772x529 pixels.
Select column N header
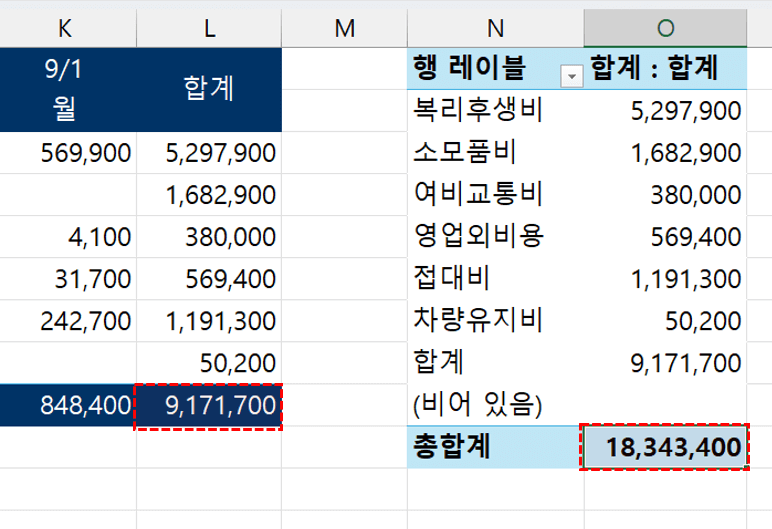point(496,28)
